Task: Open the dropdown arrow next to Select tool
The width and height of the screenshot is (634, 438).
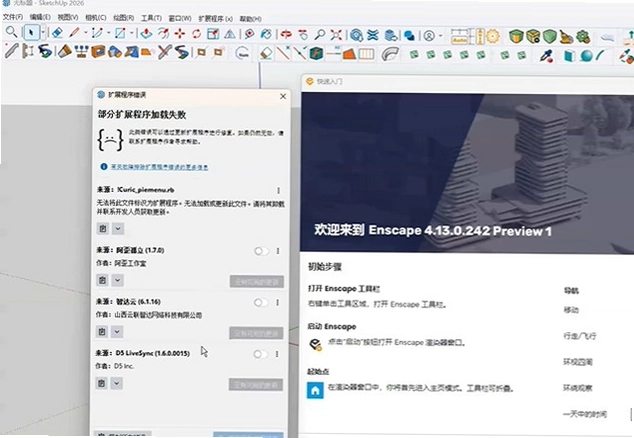Action: click(43, 32)
